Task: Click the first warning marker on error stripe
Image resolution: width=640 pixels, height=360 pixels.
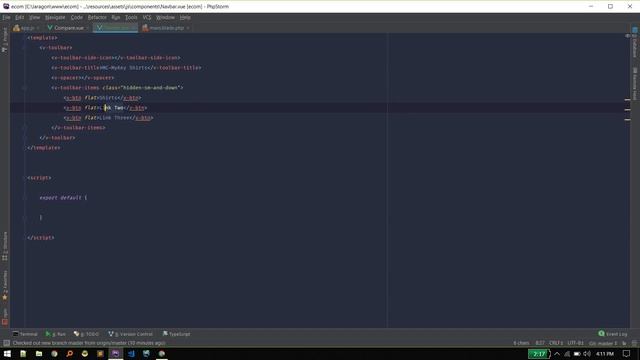Action: point(627,100)
